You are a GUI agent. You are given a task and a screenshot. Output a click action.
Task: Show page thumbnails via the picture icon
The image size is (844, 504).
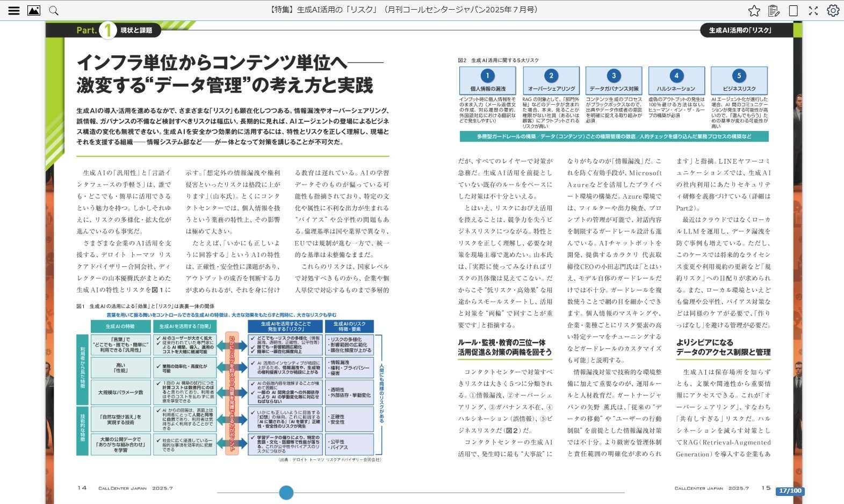point(34,10)
